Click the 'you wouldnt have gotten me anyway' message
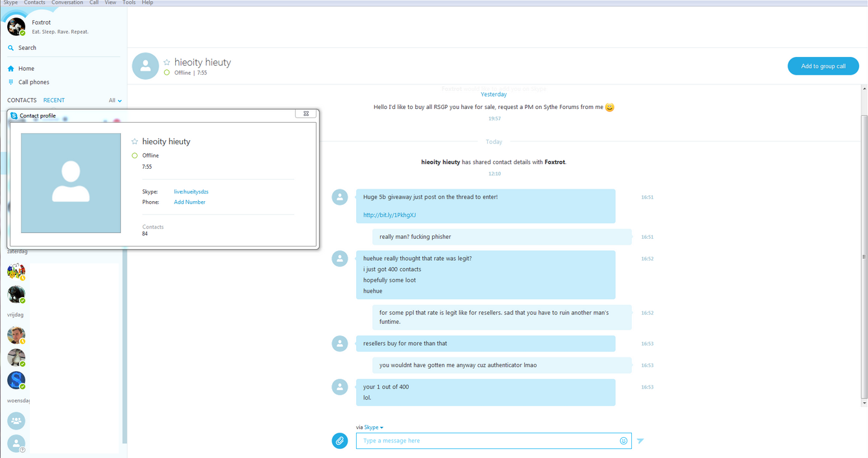The height and width of the screenshot is (458, 868). coord(501,365)
